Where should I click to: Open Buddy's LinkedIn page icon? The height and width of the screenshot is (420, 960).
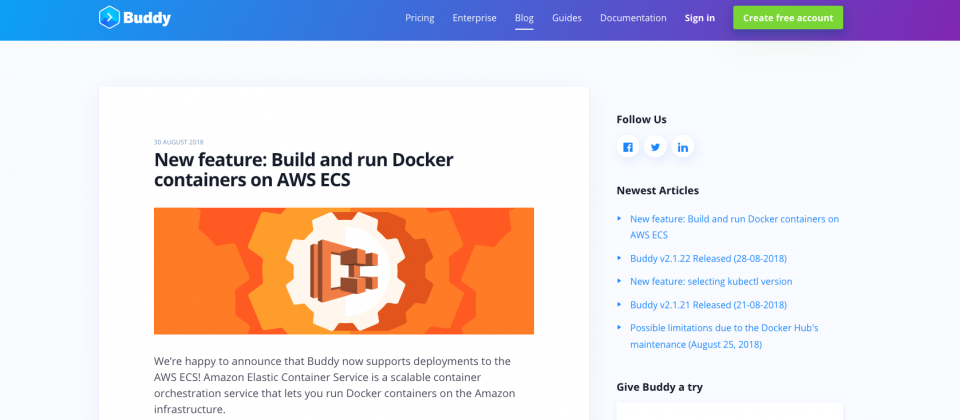(683, 147)
